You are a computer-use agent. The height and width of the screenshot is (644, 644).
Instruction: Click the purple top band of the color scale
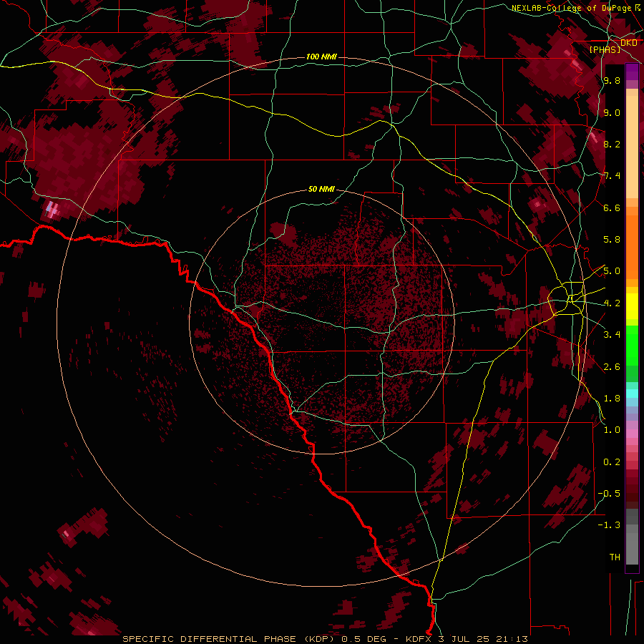click(x=632, y=72)
